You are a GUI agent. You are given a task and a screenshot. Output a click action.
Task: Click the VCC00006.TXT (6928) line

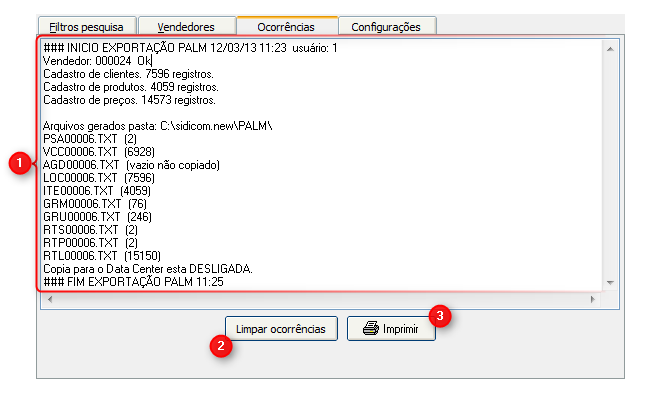[x=99, y=152]
